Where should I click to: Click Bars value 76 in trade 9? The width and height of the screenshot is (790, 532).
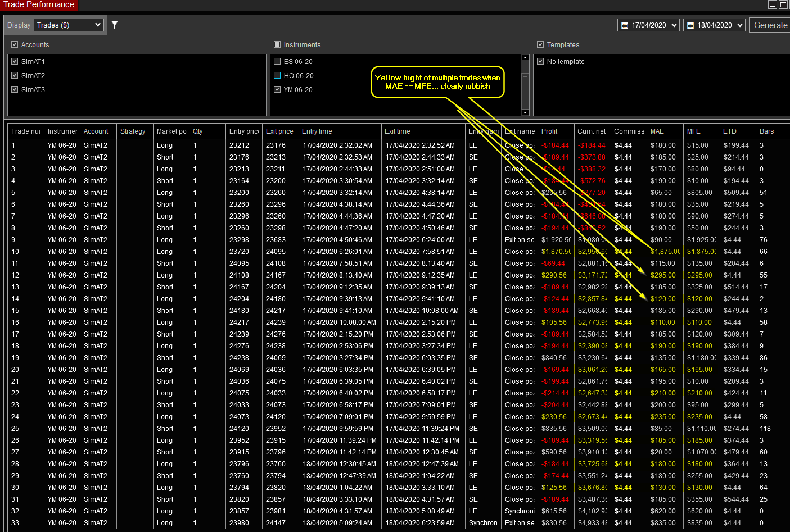[764, 240]
